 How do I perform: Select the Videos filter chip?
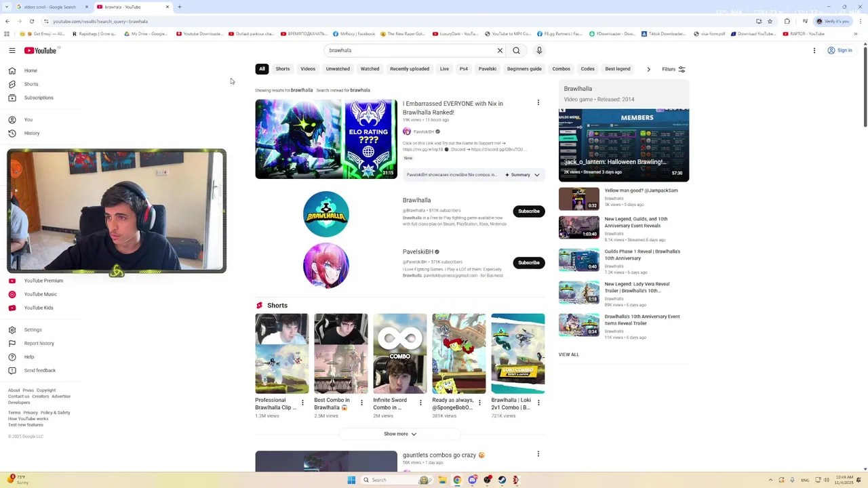(x=308, y=68)
